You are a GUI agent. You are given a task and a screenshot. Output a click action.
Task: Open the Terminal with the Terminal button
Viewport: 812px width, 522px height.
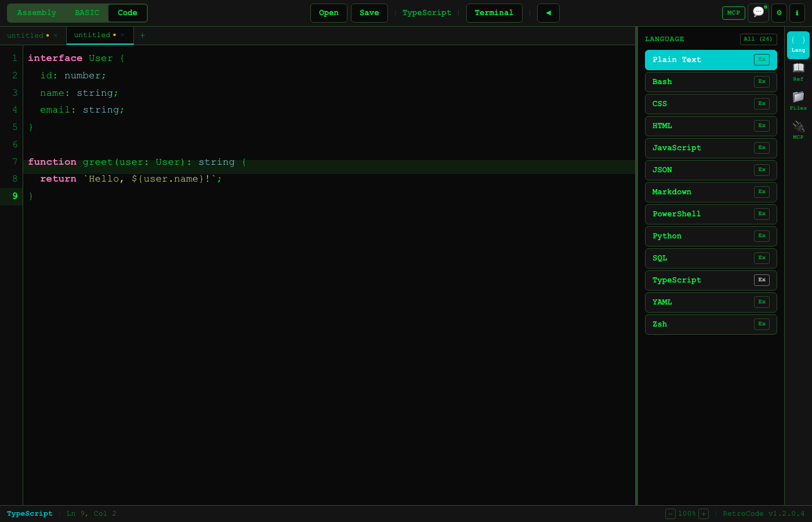494,13
